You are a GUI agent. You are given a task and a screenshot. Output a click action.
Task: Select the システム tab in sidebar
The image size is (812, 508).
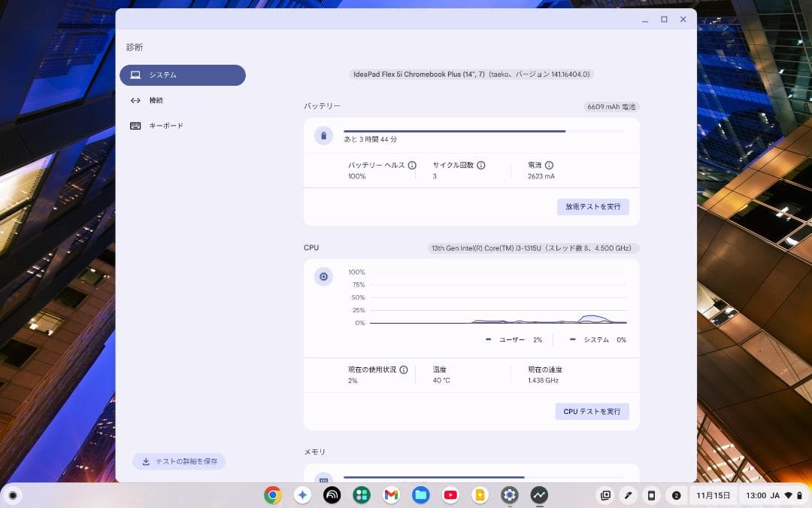pyautogui.click(x=182, y=75)
